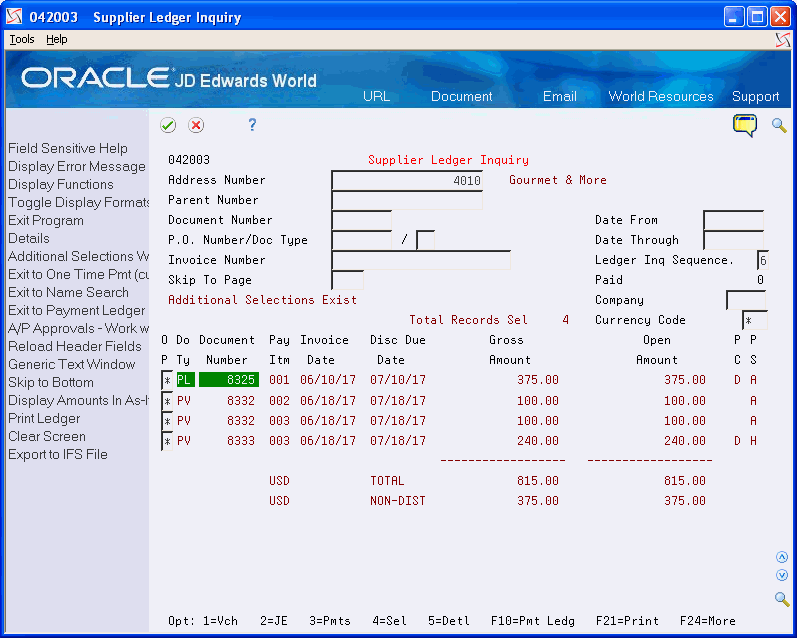Viewport: 797px width, 638px height.
Task: Click the Document Number field
Action: (361, 220)
